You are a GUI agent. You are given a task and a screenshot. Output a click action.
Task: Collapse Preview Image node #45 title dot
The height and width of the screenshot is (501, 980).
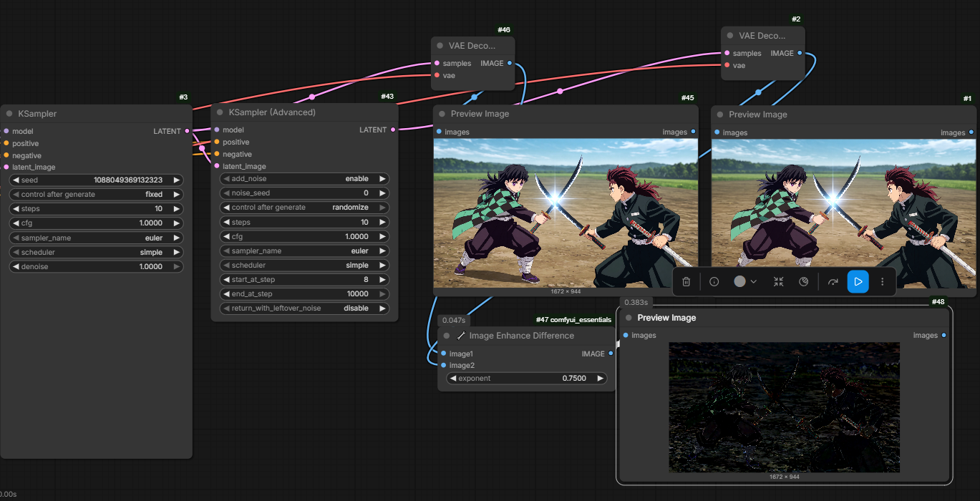click(442, 114)
